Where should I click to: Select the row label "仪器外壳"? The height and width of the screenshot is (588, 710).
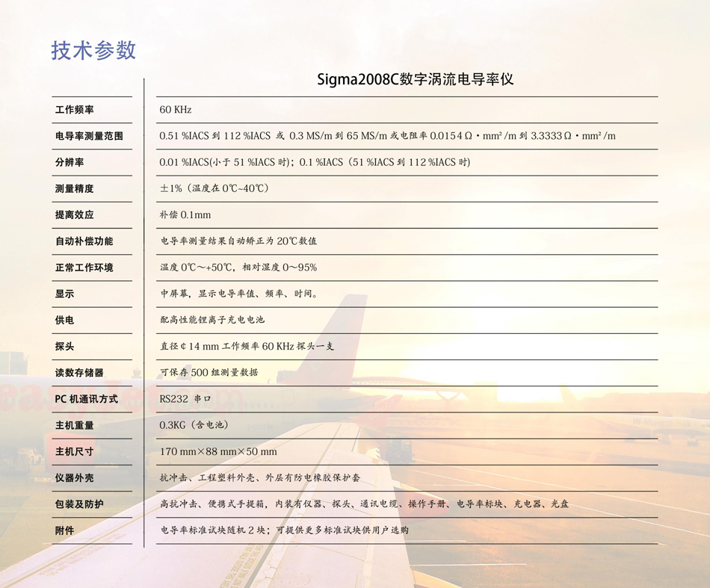pyautogui.click(x=74, y=477)
